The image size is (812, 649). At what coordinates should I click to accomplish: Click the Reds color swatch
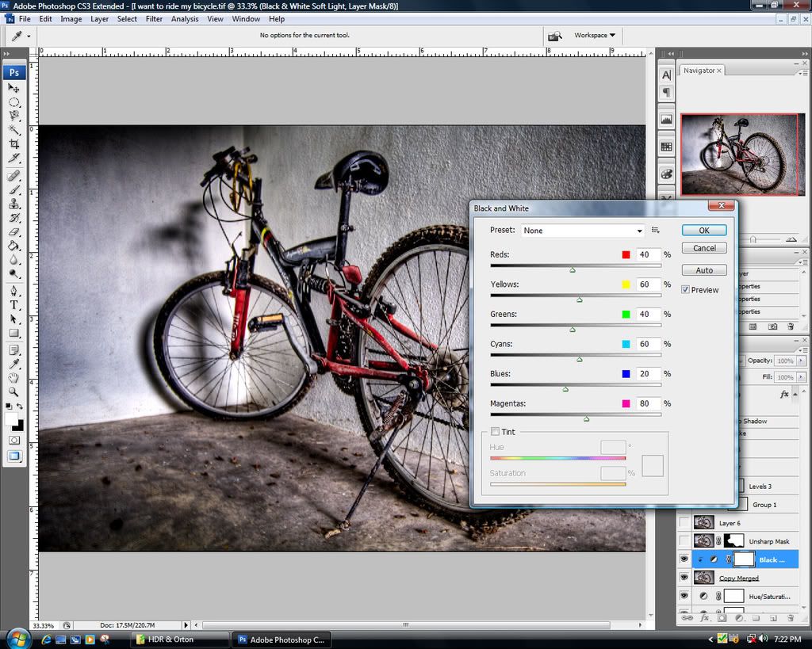[626, 255]
